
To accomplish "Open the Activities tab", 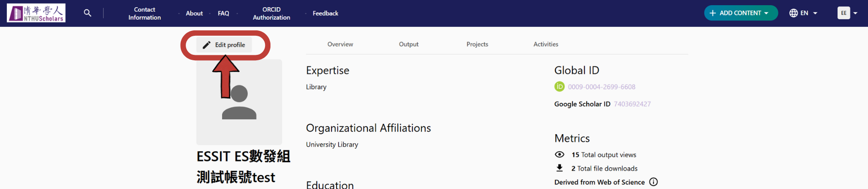I will pos(545,44).
